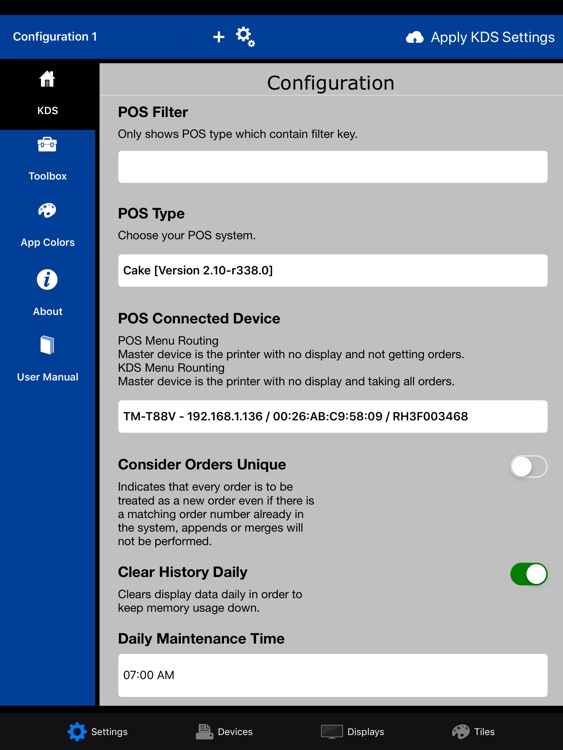Select User Manual label in sidebar
Viewport: 563px width, 750px height.
47,377
